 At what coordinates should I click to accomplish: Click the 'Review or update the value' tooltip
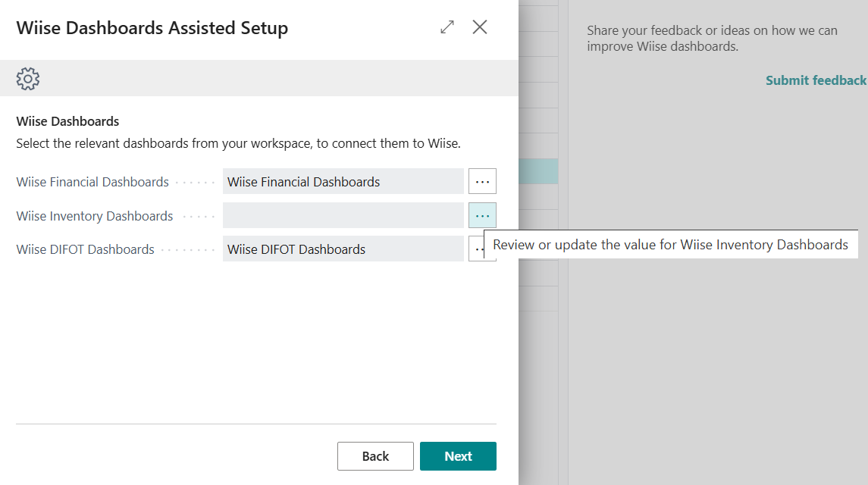click(x=670, y=245)
